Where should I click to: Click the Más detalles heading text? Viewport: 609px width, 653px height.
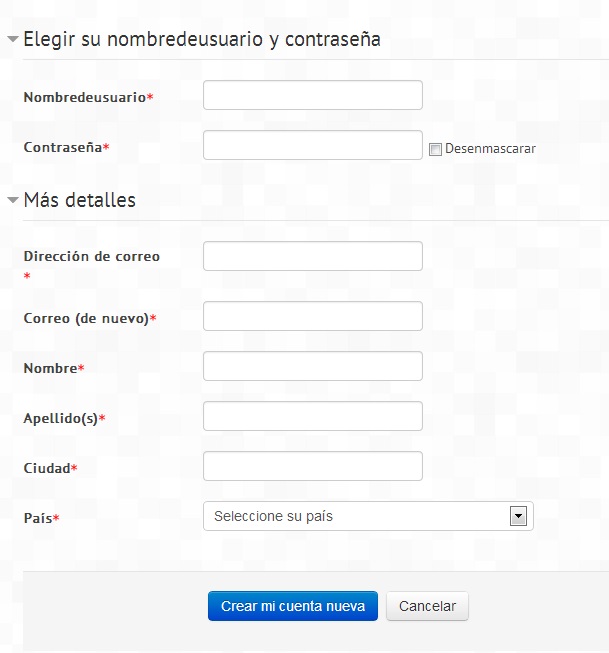tap(80, 200)
